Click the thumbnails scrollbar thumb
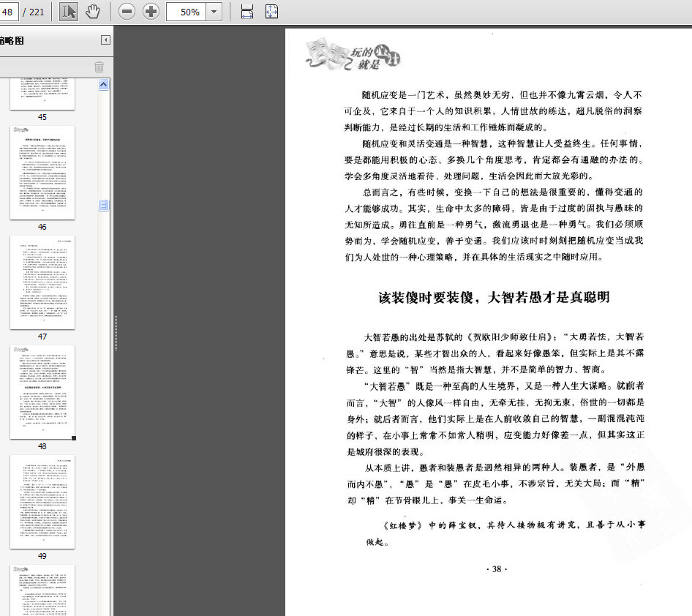The height and width of the screenshot is (616, 692). click(103, 205)
